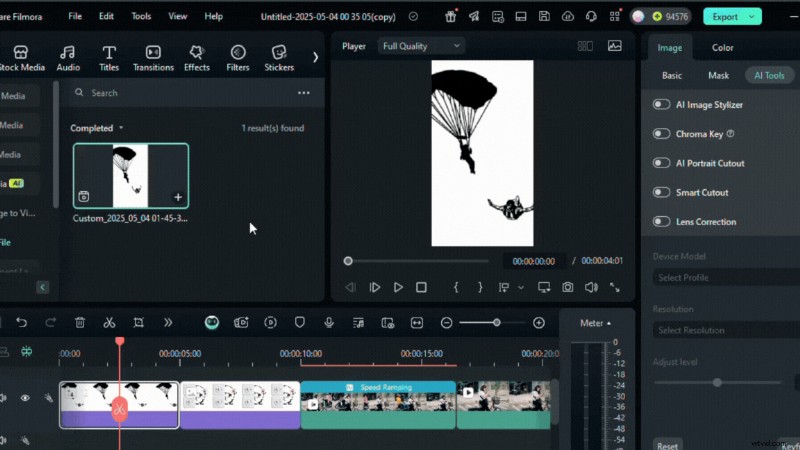
Task: Step back to previous frame in player
Action: coord(351,288)
